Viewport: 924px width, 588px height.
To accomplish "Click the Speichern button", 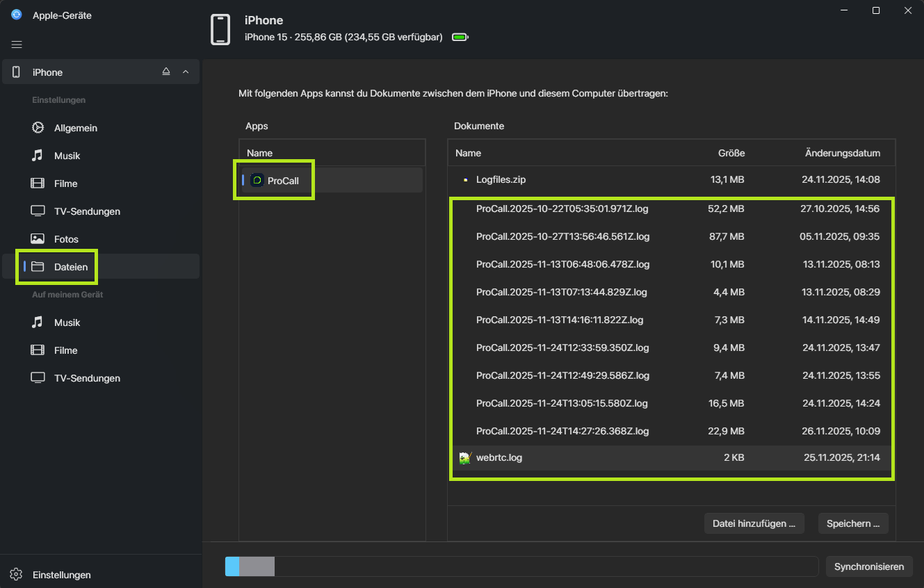I will 852,523.
